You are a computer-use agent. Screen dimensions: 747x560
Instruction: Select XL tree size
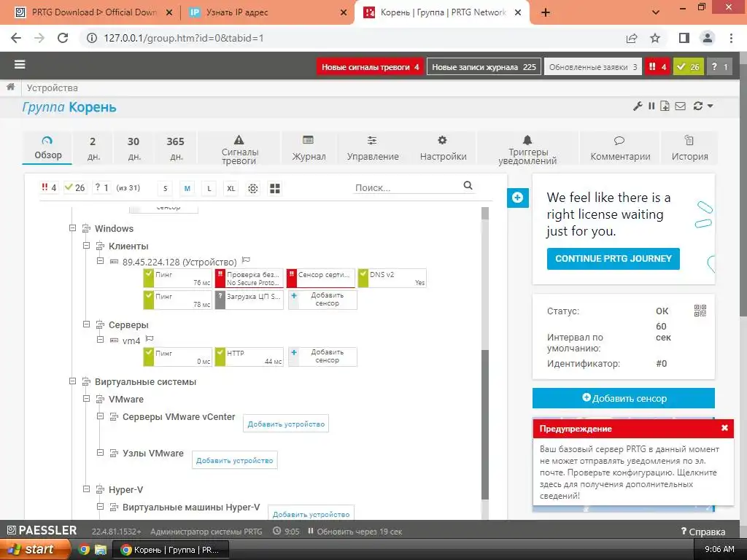coord(231,189)
